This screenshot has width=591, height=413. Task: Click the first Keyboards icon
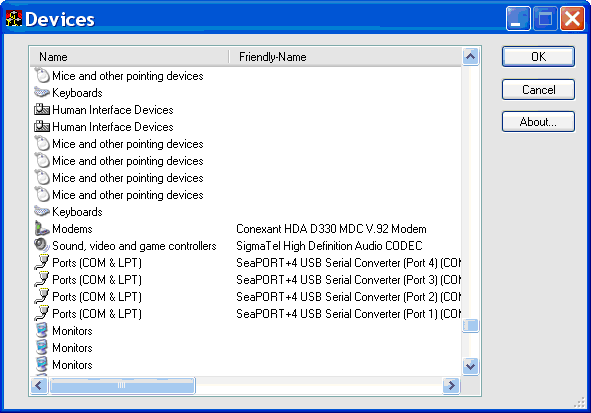tap(42, 93)
